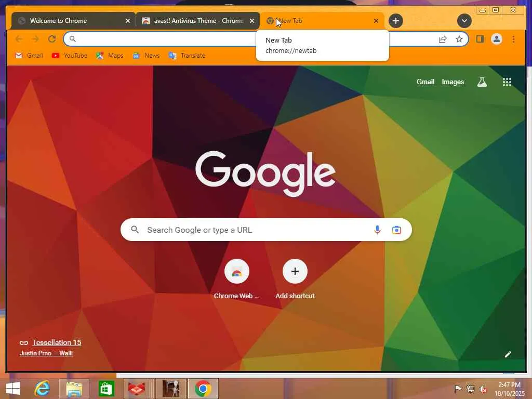
Task: Open the Windows Store taskbar icon
Action: (106, 389)
